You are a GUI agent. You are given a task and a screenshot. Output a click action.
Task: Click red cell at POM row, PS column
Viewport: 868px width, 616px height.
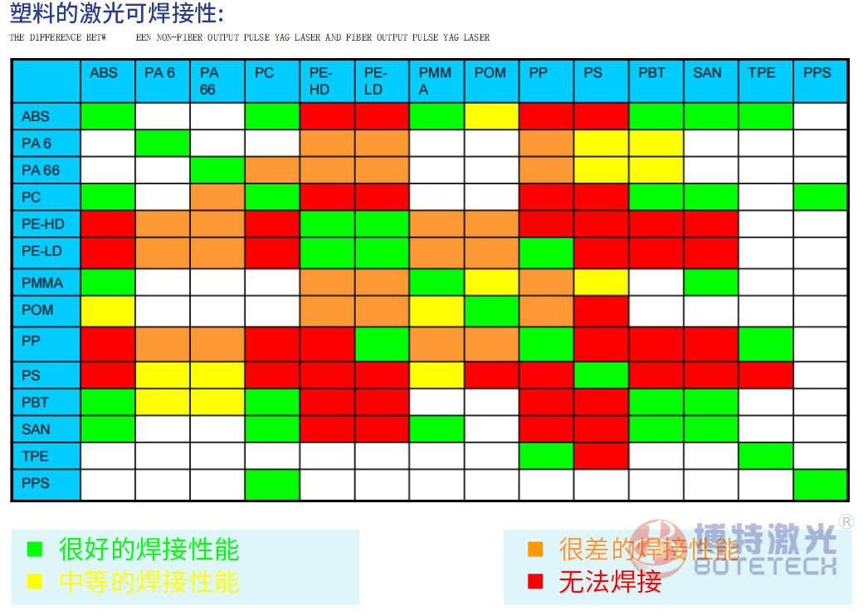[601, 311]
